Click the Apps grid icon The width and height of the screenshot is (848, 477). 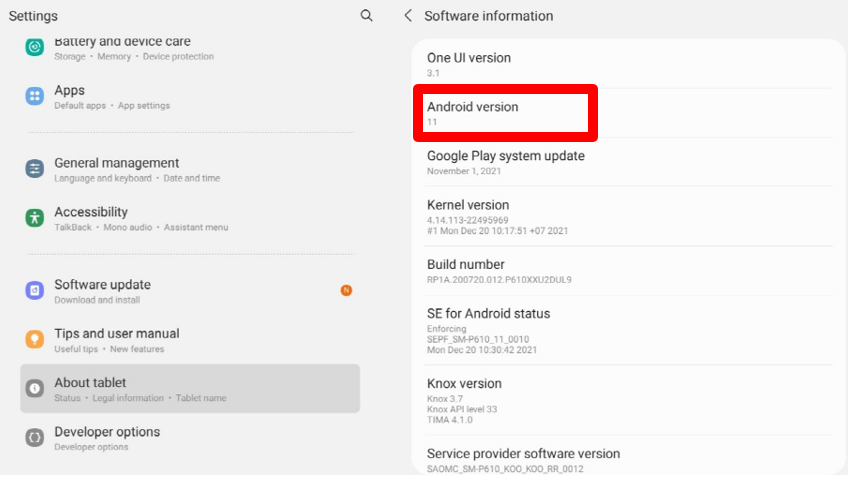click(35, 96)
